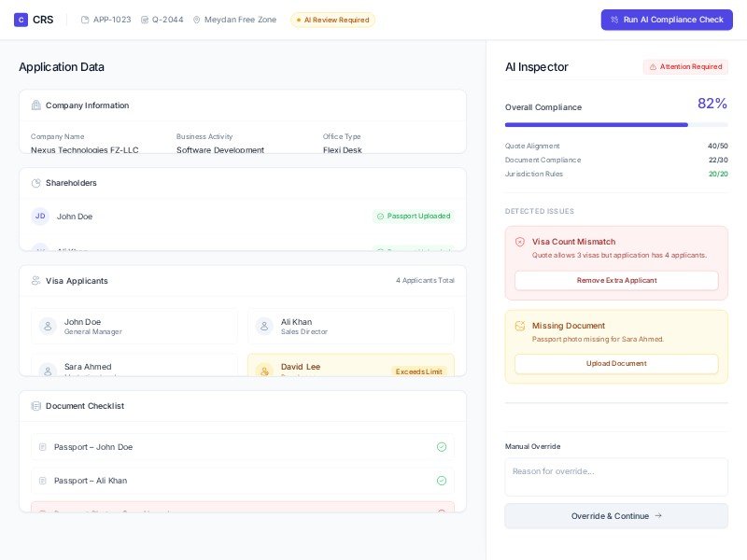Click the Passport Uploaded badge for John Doe
Viewport: 747px width, 560px height.
pyautogui.click(x=414, y=217)
